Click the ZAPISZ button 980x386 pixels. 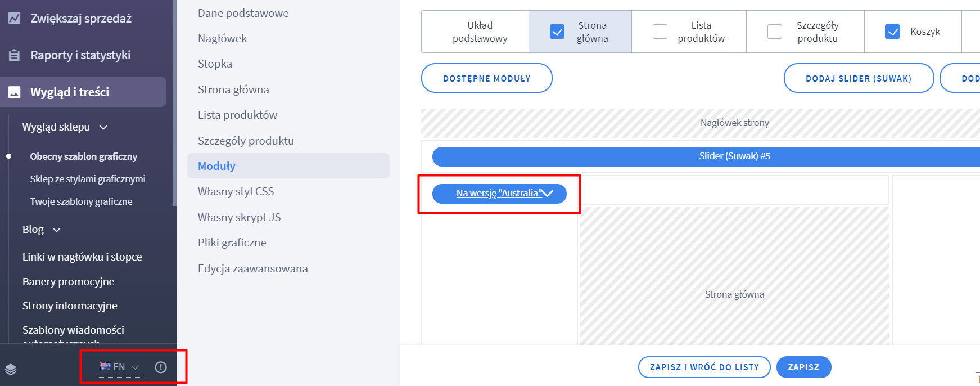pos(803,367)
